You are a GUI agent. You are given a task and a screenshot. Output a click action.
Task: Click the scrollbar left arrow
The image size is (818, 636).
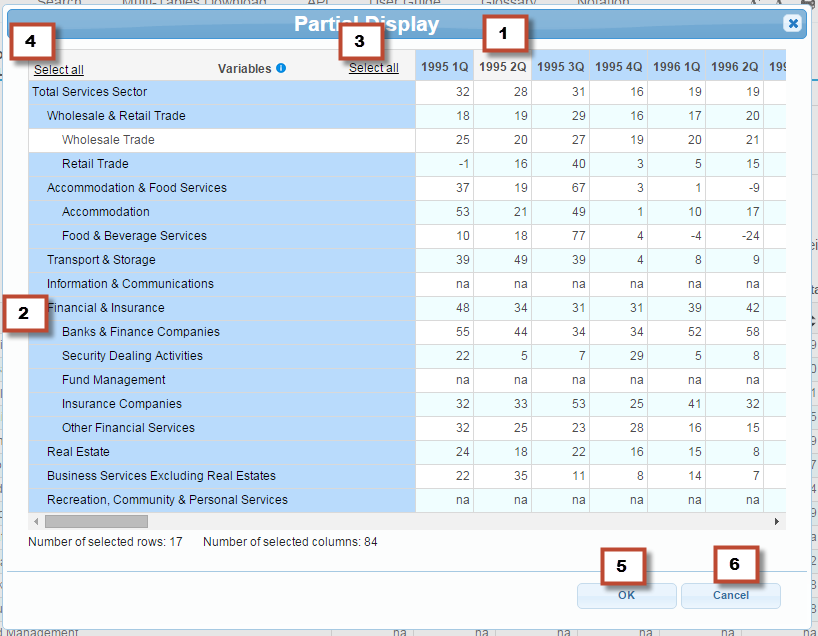[x=37, y=522]
